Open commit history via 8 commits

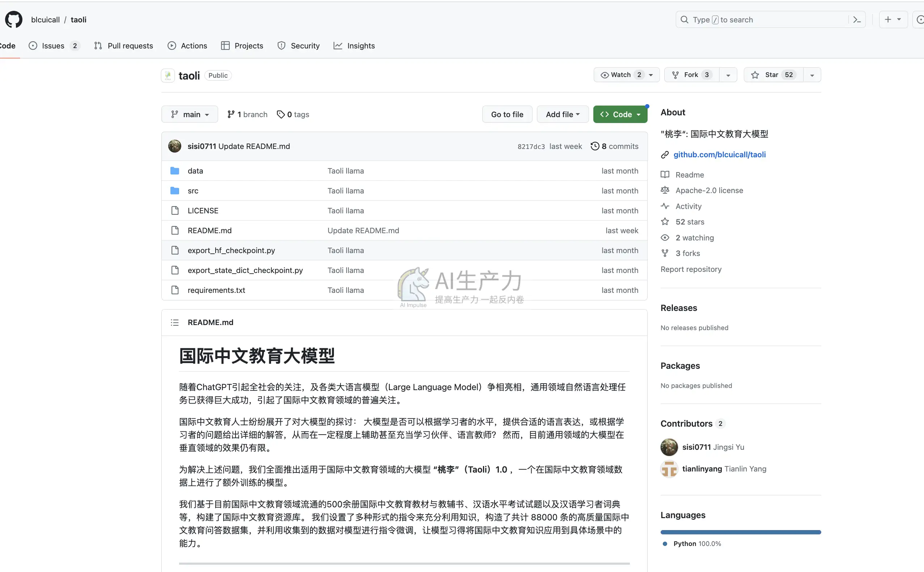coord(614,146)
